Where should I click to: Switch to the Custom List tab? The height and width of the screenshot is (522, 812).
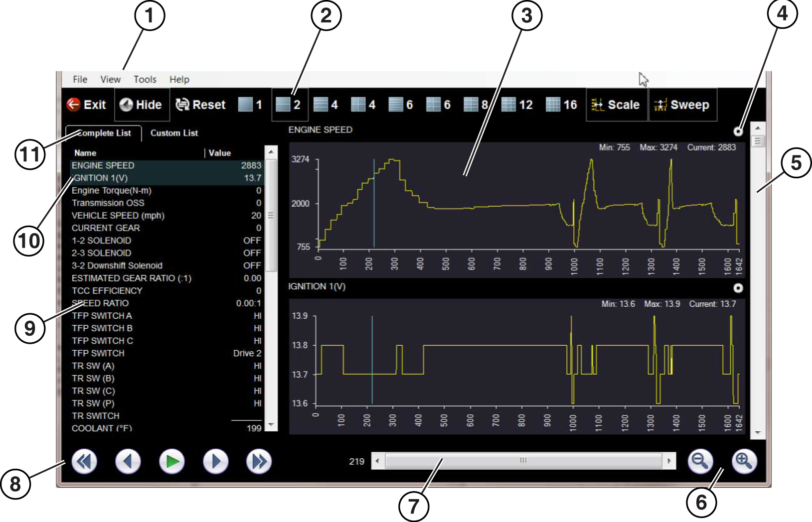[x=174, y=133]
